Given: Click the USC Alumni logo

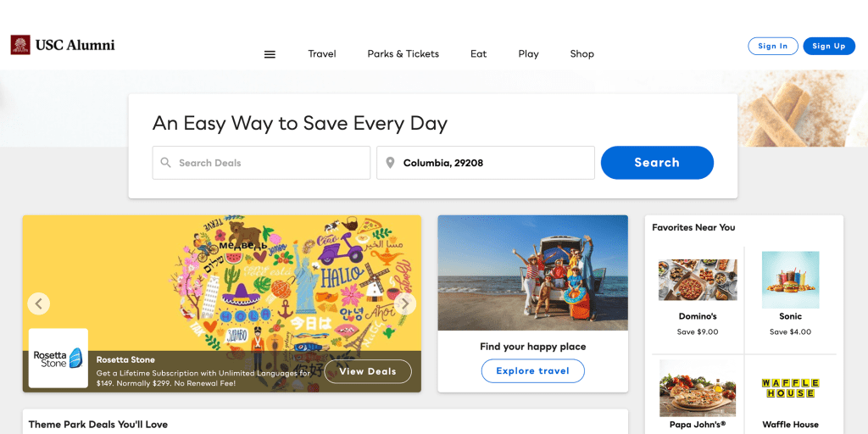Looking at the screenshot, I should click(63, 45).
